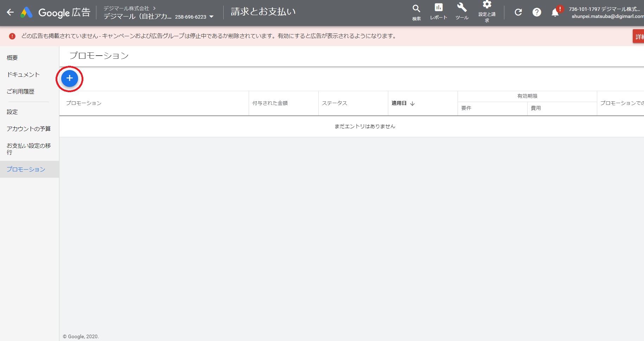Click 請求とお支払い page title
This screenshot has height=341, width=644.
263,12
